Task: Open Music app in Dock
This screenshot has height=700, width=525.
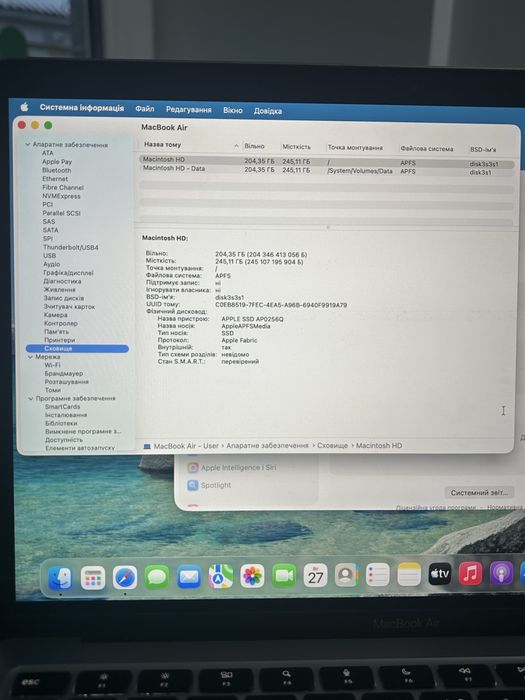Action: (x=471, y=573)
